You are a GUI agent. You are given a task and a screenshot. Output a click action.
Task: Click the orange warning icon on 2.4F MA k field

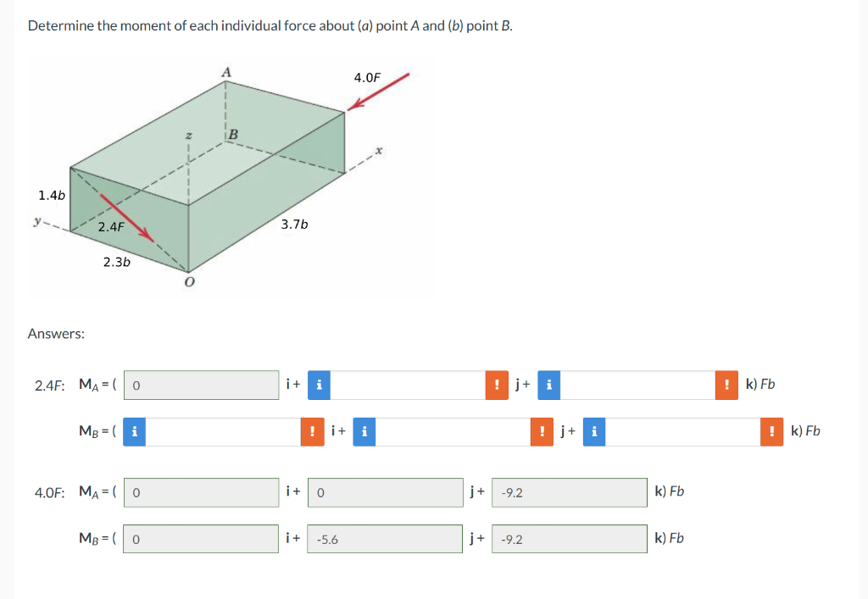point(726,385)
